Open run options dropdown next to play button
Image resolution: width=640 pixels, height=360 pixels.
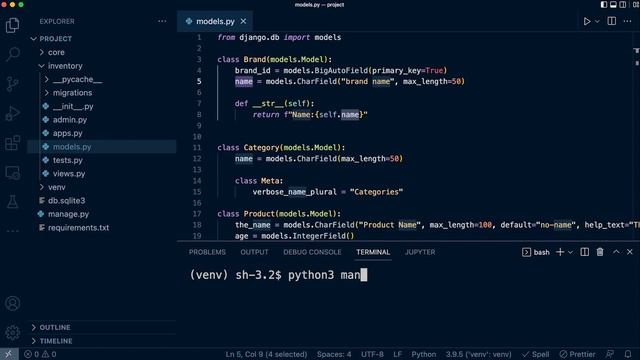click(597, 21)
